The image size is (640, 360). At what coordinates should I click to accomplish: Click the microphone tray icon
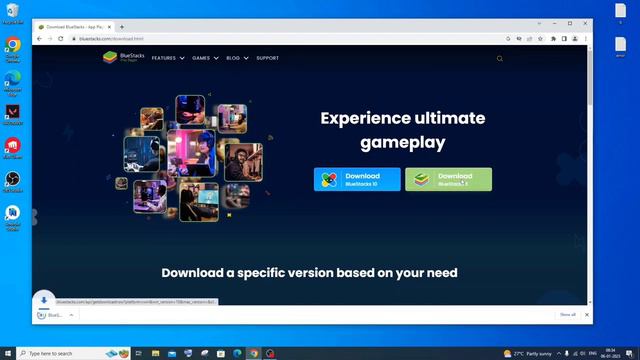(x=567, y=353)
